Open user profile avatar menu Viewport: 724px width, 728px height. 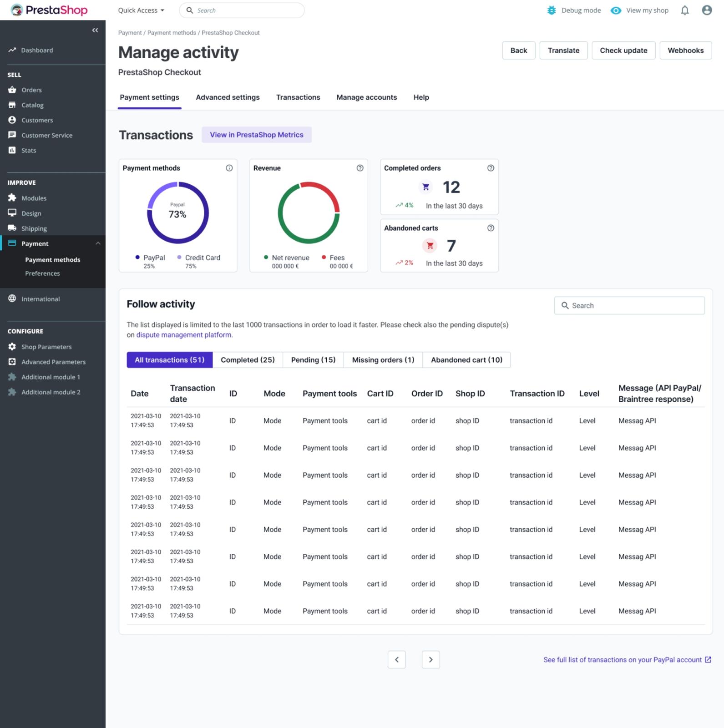[707, 10]
